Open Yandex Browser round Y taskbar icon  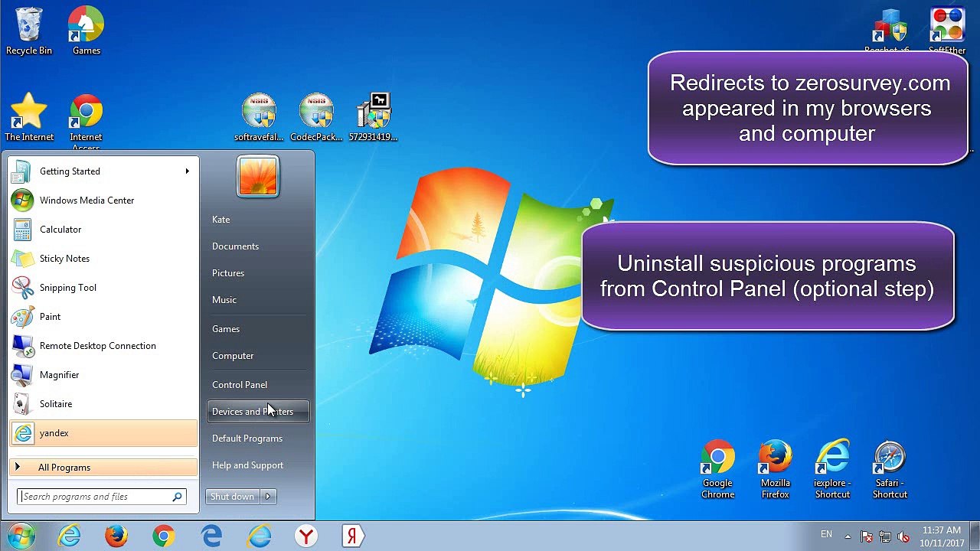click(306, 536)
